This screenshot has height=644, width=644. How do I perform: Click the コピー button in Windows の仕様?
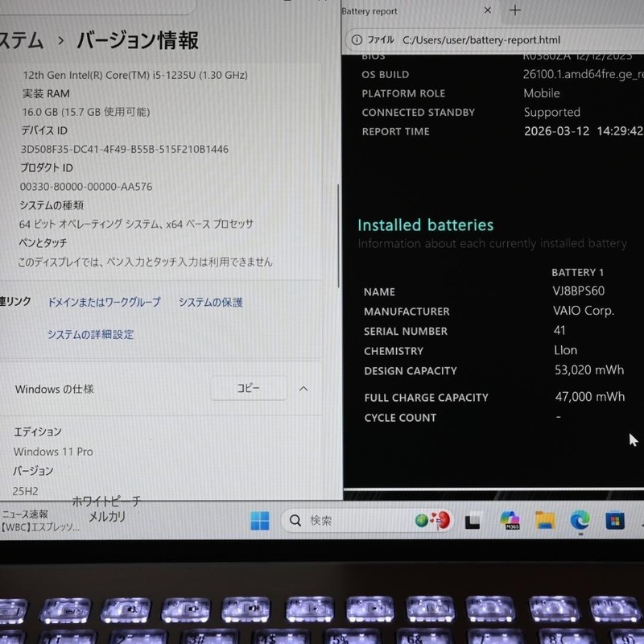coord(249,388)
